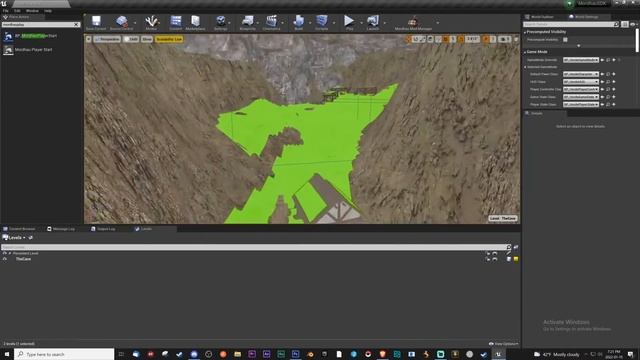The image size is (640, 360).
Task: Click plus icon next to HUD Class
Action: tap(614, 82)
